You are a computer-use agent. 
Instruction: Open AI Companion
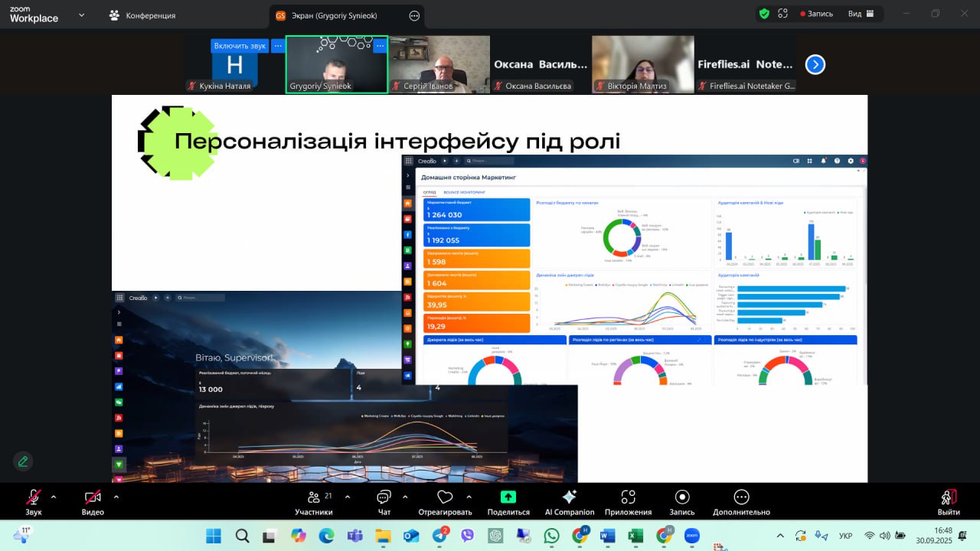(569, 502)
